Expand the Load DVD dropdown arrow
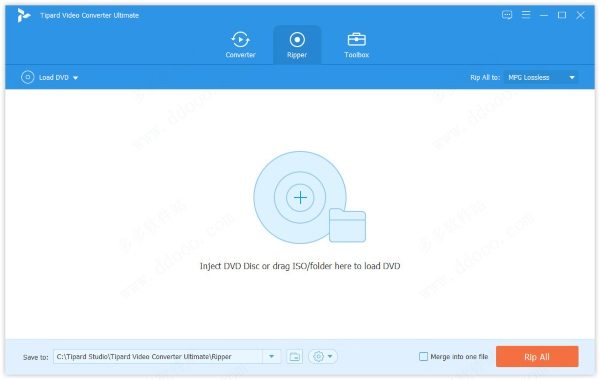 pos(75,78)
